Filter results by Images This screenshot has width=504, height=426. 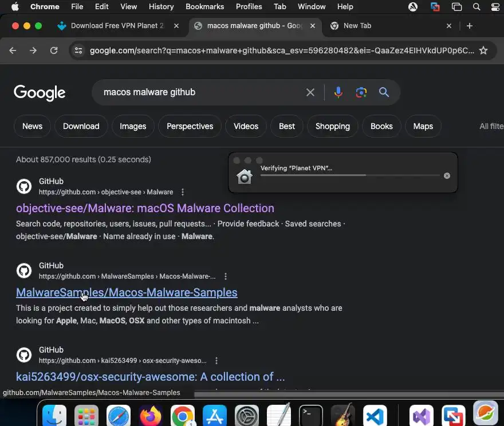click(x=133, y=126)
